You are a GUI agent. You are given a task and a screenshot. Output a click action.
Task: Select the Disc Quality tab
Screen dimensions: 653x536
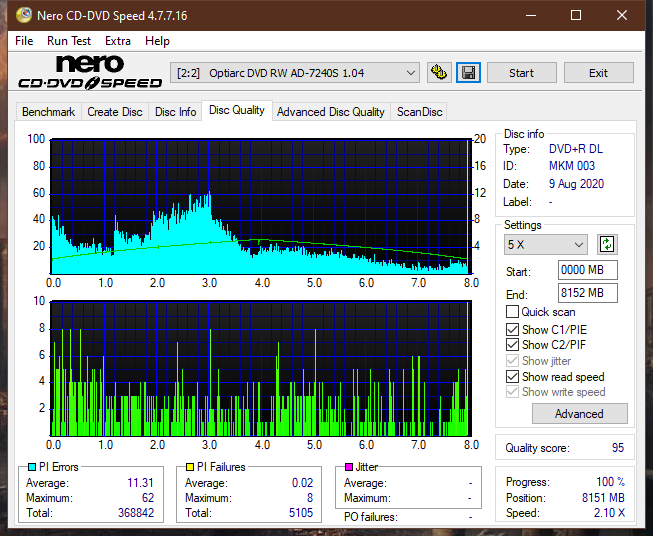(x=237, y=110)
